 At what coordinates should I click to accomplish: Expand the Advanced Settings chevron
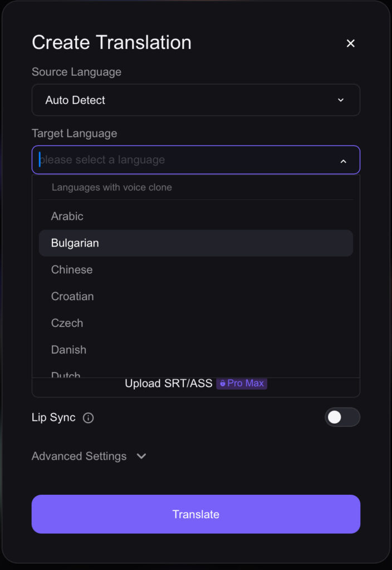pos(141,456)
